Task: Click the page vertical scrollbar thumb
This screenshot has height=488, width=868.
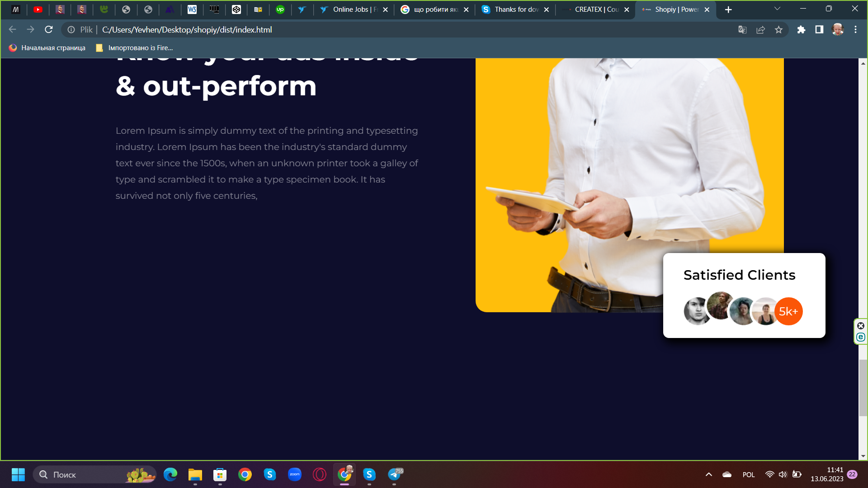Action: coord(863,388)
